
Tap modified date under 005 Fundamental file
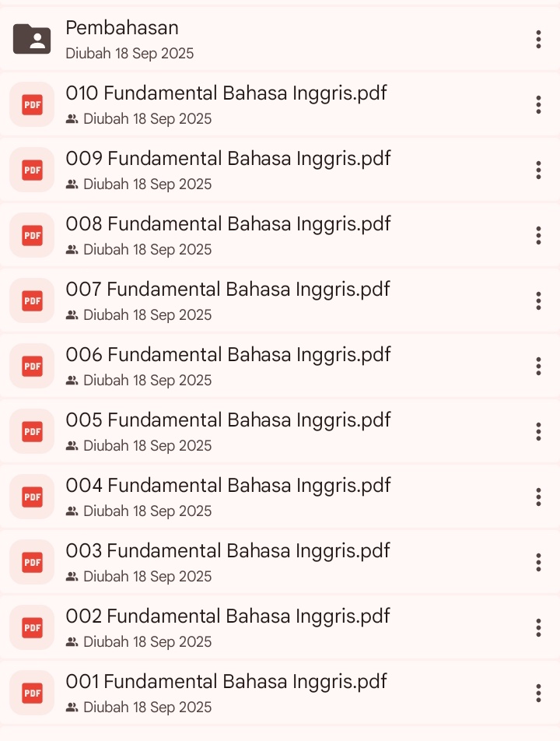147,446
